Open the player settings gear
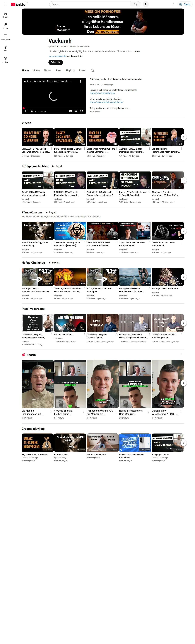Screen dimensions: 195x644 tap(76, 111)
